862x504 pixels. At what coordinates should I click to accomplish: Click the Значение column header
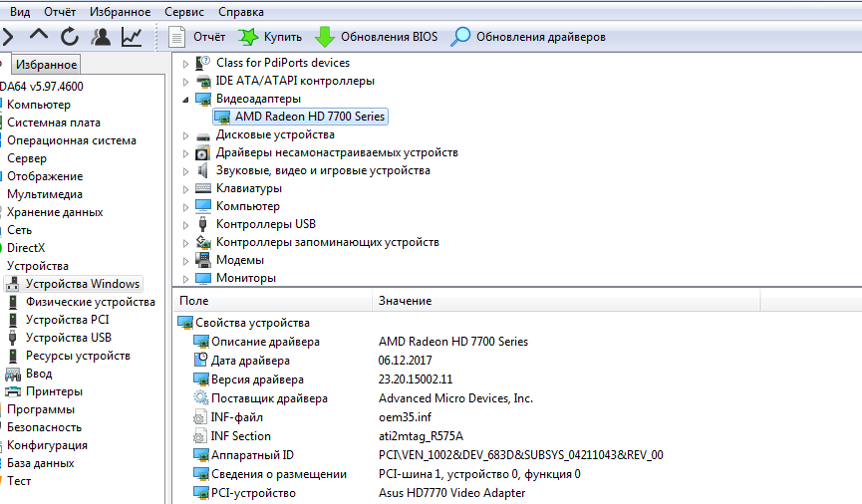pyautogui.click(x=405, y=300)
